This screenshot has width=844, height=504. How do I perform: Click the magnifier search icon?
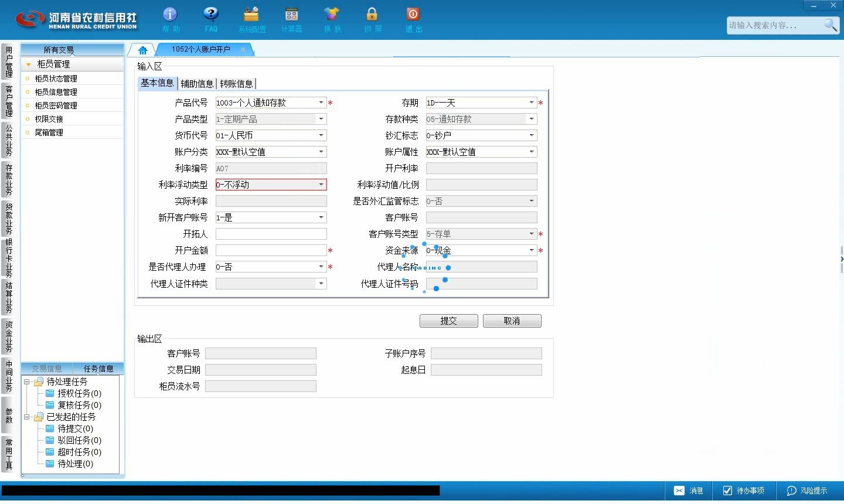[831, 25]
